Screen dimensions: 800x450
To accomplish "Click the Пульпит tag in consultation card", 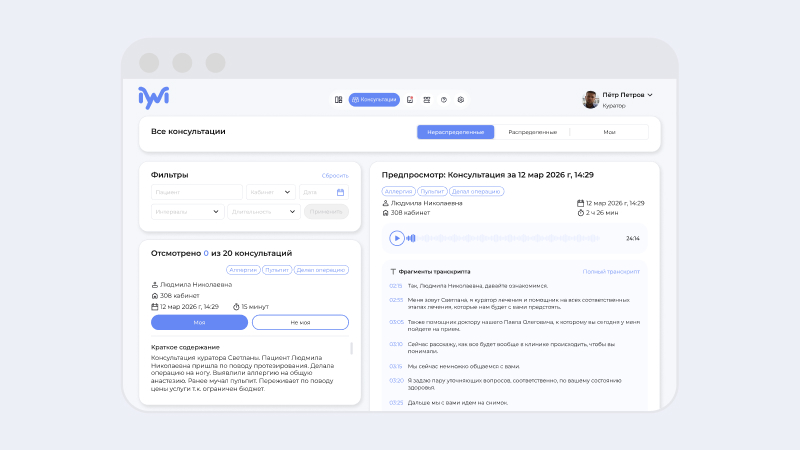I will 277,270.
